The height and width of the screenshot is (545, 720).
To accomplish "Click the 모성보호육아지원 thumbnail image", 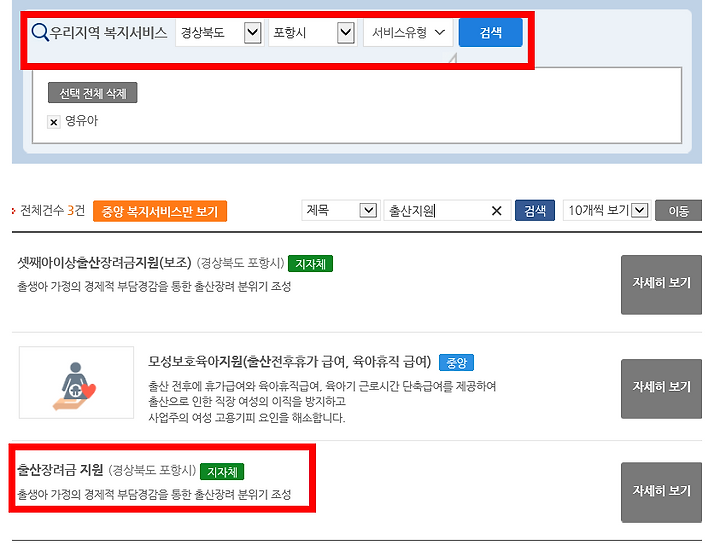I will (77, 382).
